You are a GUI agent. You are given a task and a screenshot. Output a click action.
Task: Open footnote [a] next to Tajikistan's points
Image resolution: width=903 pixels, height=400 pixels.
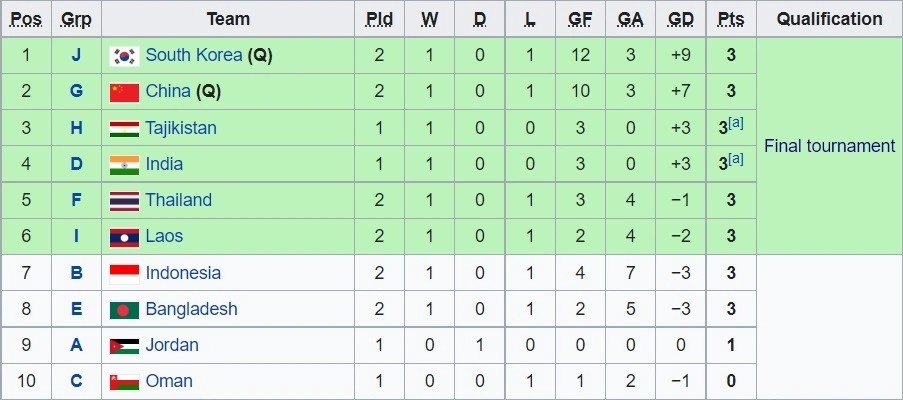point(736,123)
